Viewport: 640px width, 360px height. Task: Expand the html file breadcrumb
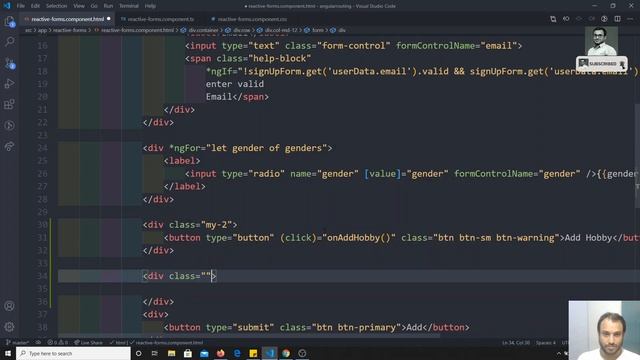[134, 30]
